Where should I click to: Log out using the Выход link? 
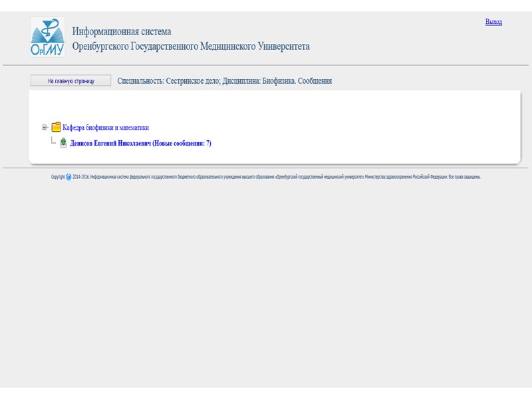[493, 22]
